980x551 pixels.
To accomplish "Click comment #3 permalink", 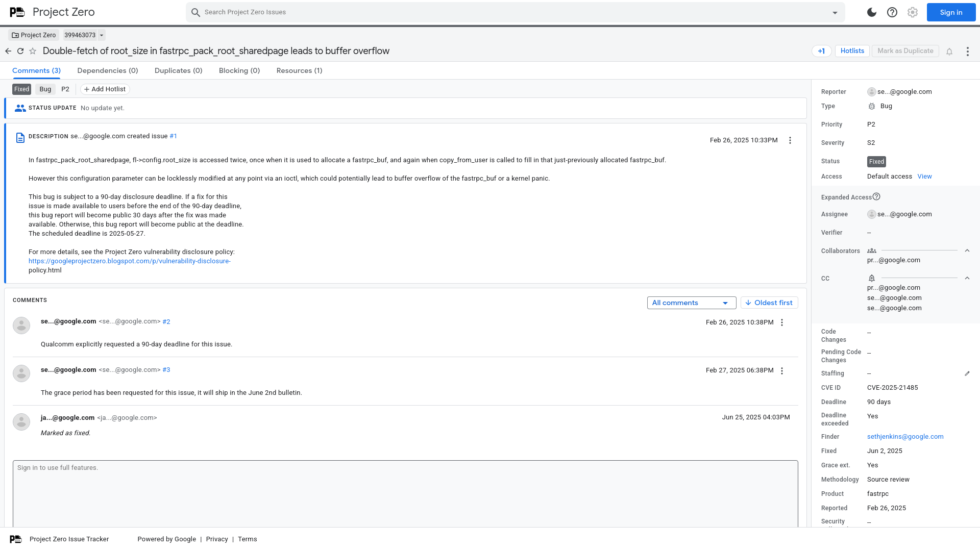I will (x=166, y=370).
